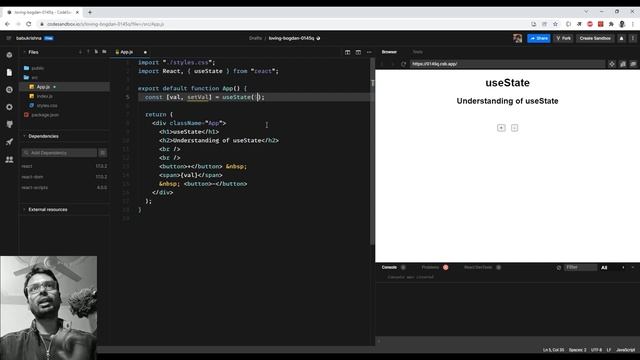Open the Deployment rocket icon in sidebar
The width and height of the screenshot is (640, 360).
click(x=9, y=142)
